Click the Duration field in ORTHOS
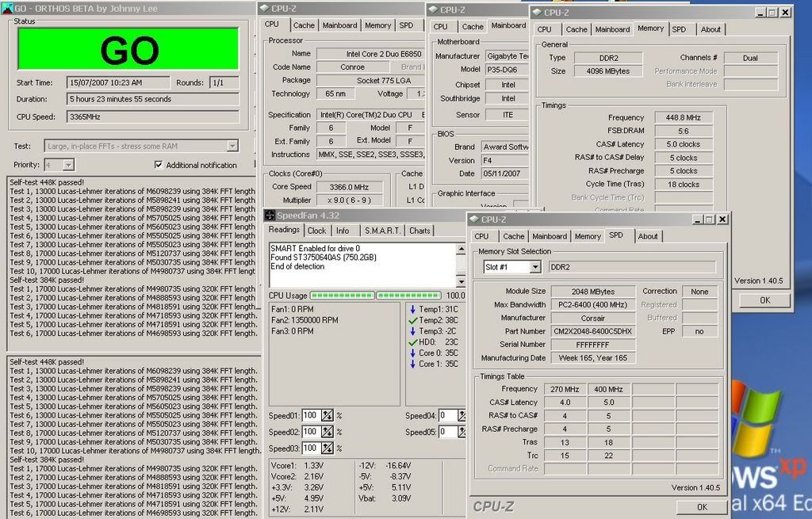Screen dimensions: 812x519 [x=153, y=99]
